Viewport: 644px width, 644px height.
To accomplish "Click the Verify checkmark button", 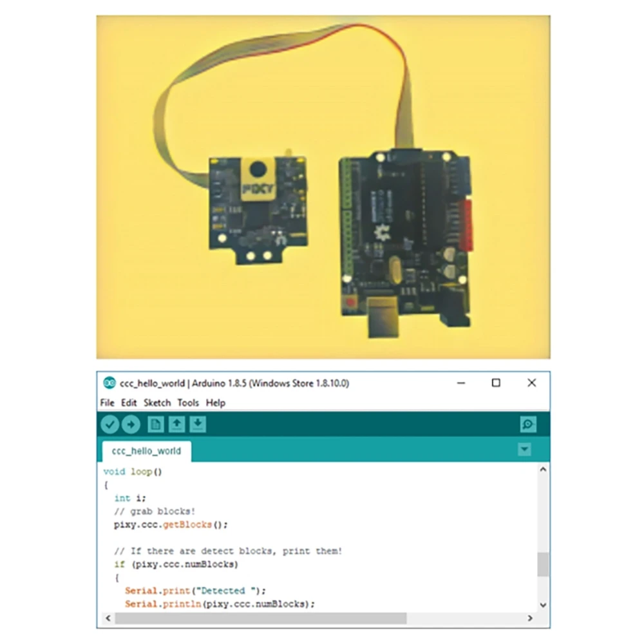I will (x=109, y=424).
